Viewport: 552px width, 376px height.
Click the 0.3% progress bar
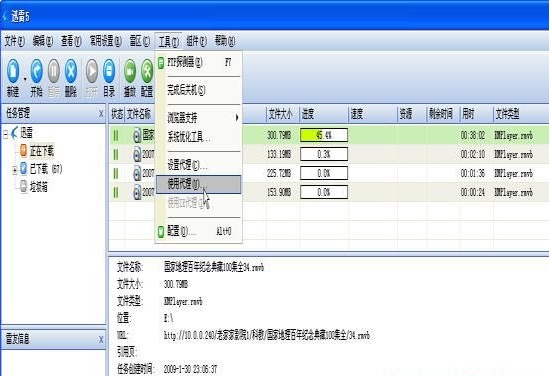pyautogui.click(x=324, y=154)
